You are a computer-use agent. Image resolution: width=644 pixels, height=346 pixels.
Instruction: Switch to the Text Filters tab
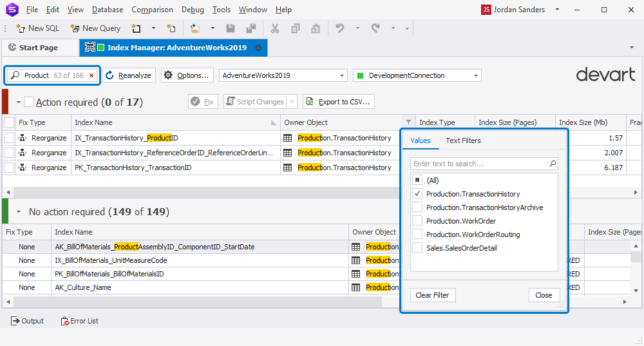[463, 140]
